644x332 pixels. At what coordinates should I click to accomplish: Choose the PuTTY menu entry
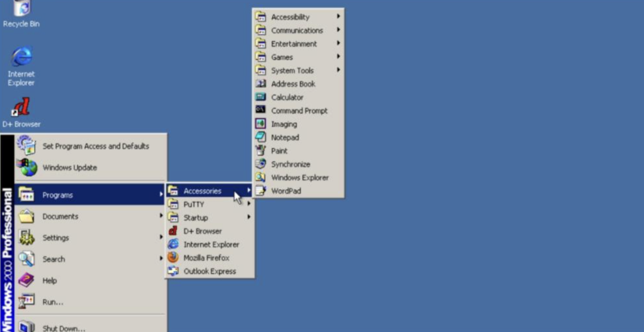click(209, 204)
